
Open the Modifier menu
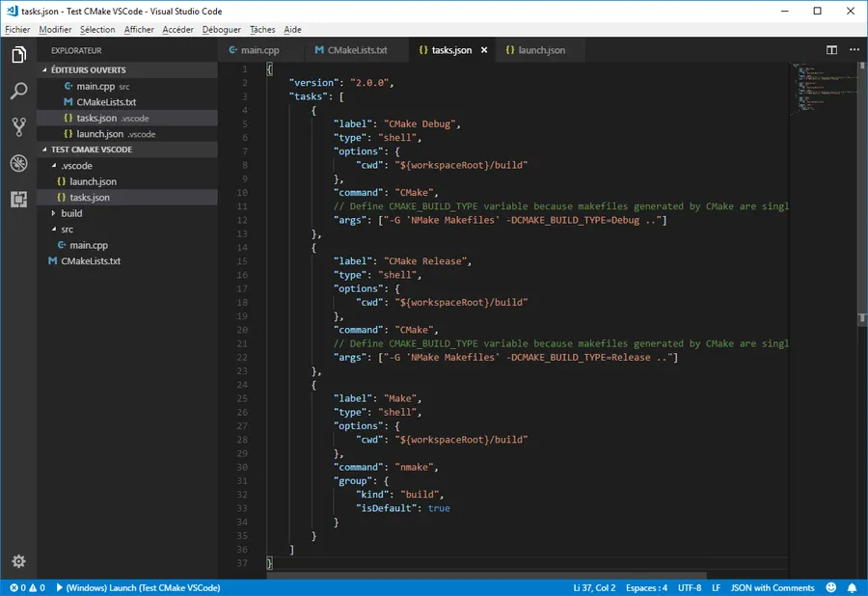[x=55, y=29]
